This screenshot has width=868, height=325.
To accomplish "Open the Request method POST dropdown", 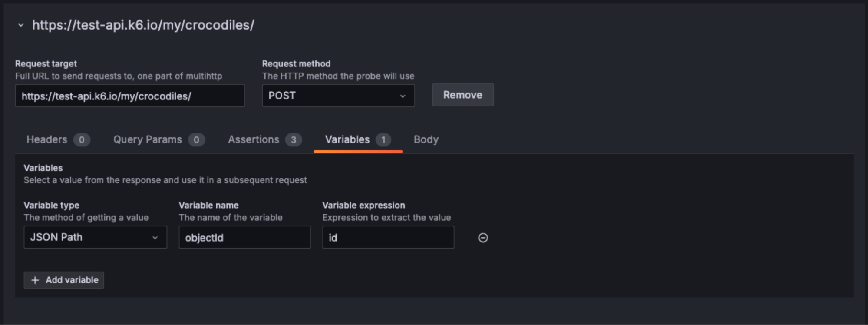I will click(x=338, y=96).
